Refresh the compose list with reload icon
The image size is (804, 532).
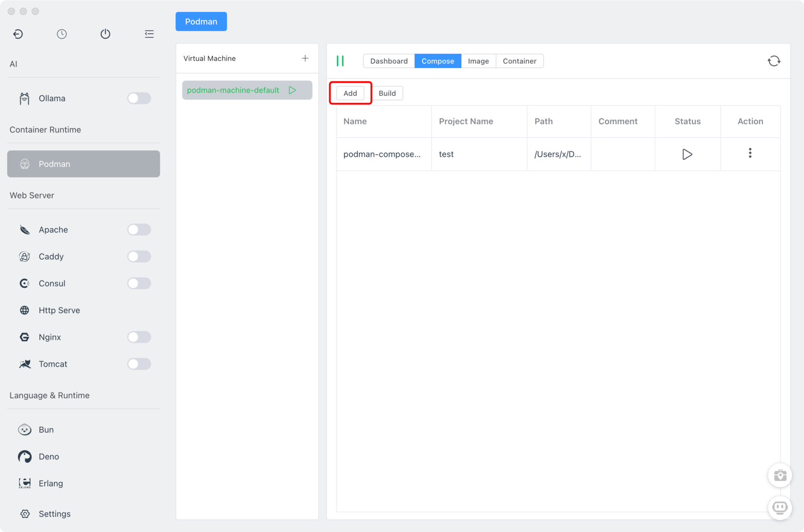pyautogui.click(x=774, y=61)
